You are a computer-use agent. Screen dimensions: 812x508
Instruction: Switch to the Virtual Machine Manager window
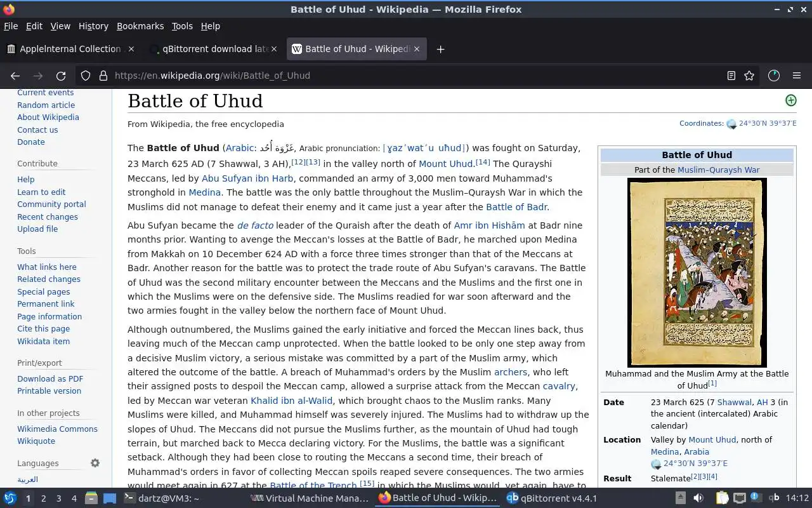[310, 498]
